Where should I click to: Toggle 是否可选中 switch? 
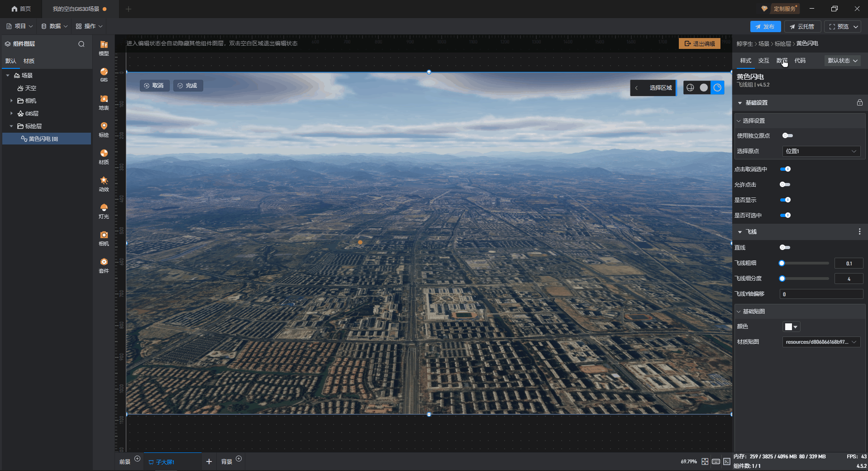point(785,215)
